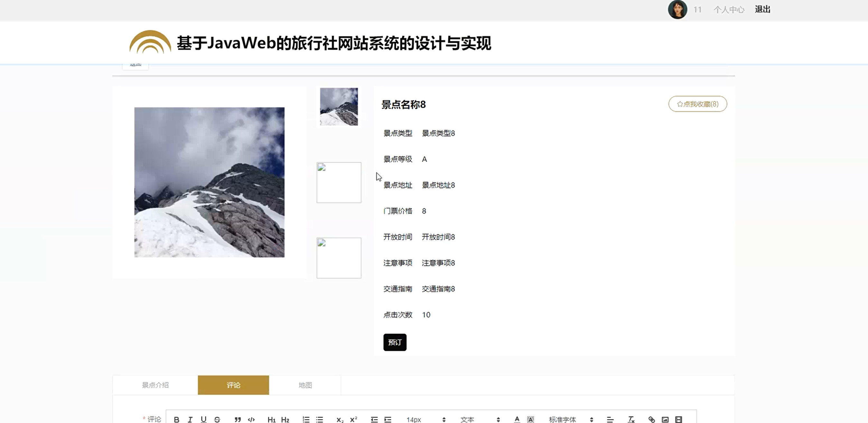The width and height of the screenshot is (868, 423).
Task: Open 个人中心 personal center
Action: point(729,9)
